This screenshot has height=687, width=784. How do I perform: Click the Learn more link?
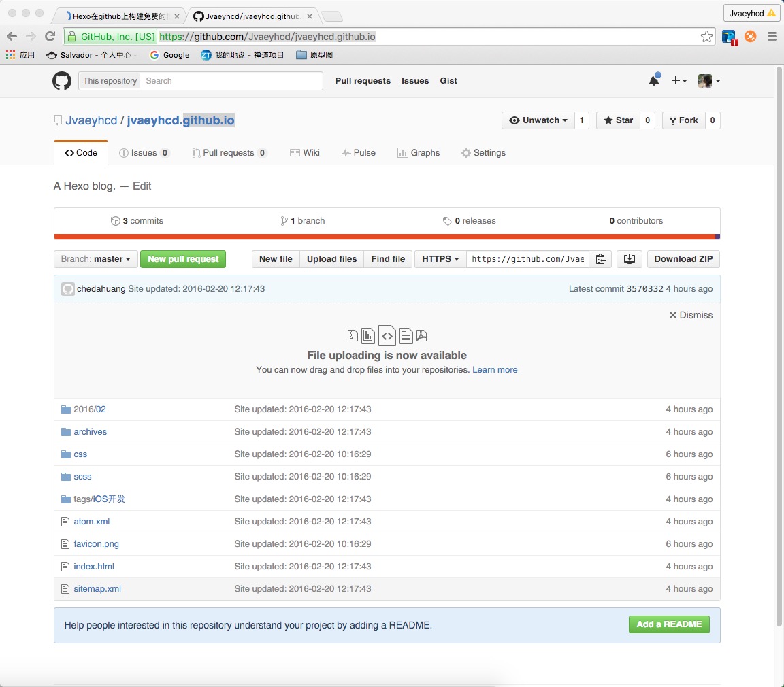[x=495, y=370]
